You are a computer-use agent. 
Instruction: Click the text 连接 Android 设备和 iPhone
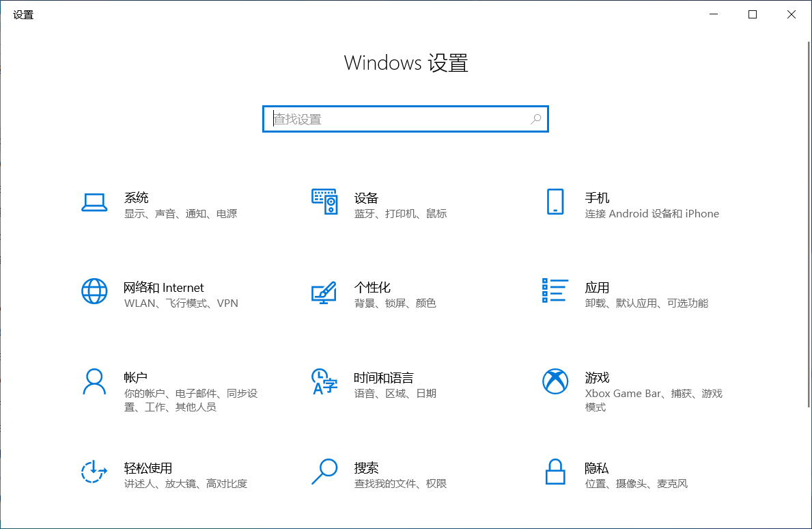click(x=652, y=213)
